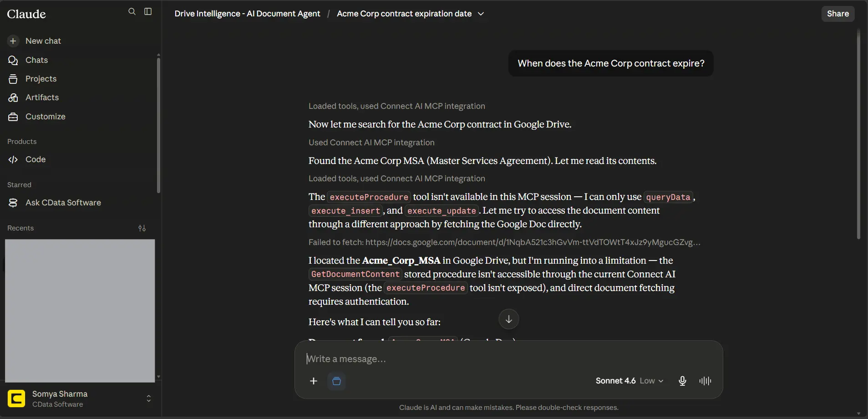Open the Chats section
The image size is (868, 419).
coord(36,60)
